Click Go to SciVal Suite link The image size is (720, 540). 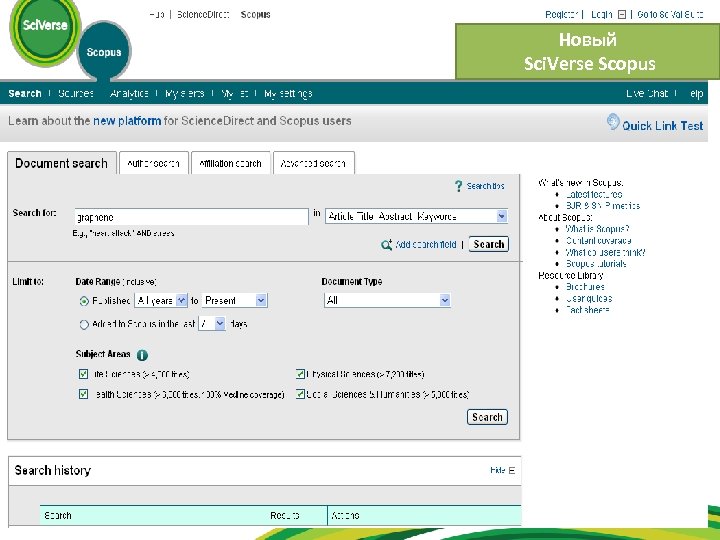coord(670,15)
